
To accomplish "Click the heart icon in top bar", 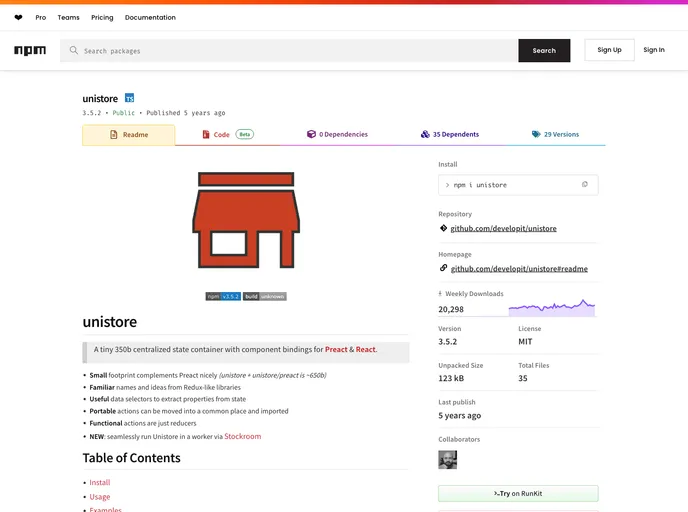I will (18, 18).
